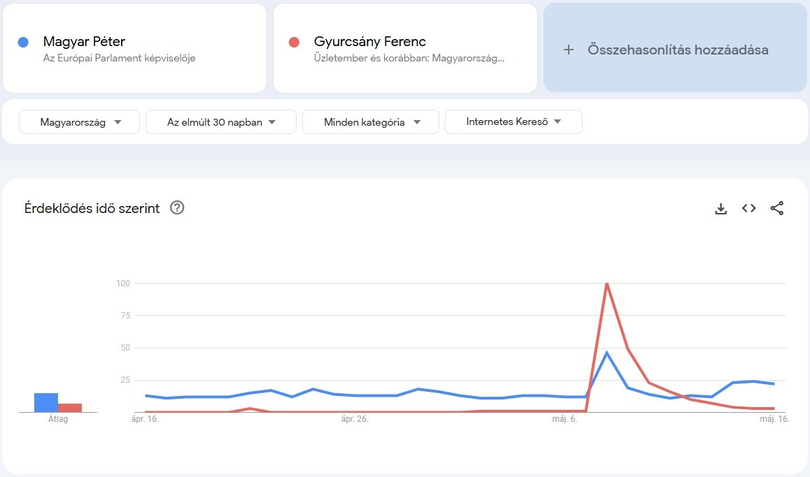
Task: Edit the Magyar Péter search term
Action: coord(85,42)
